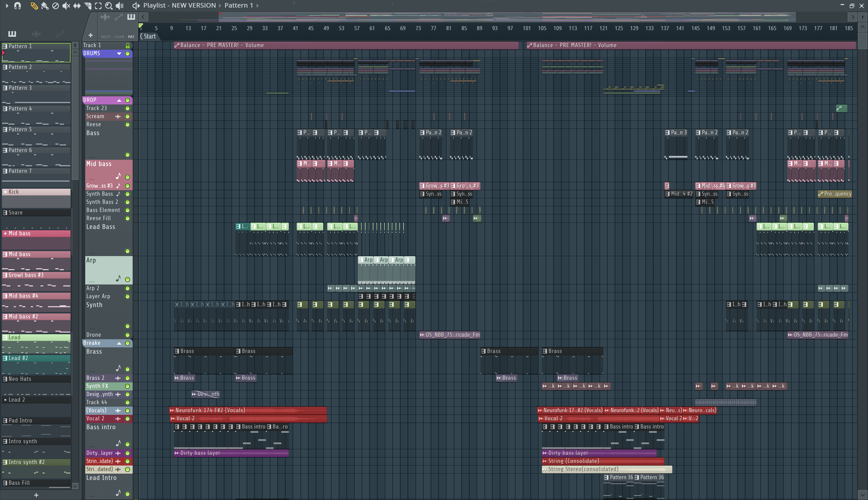This screenshot has width=868, height=500.
Task: Select first Balance - PRE MASTER! Volume clip
Action: [346, 45]
